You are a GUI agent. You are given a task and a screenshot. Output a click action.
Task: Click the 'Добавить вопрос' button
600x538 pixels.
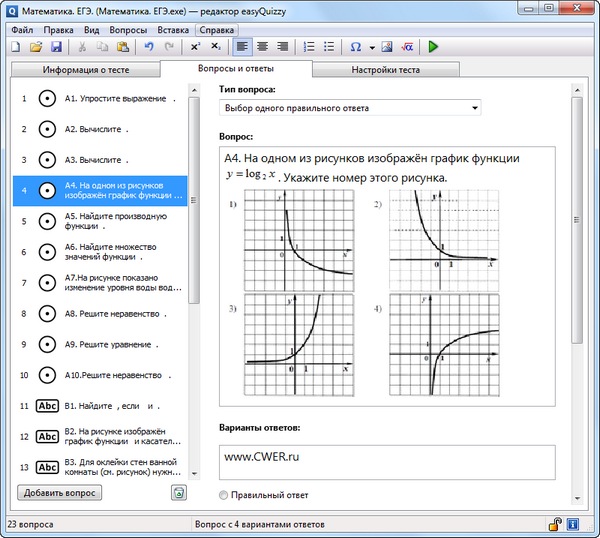(x=59, y=493)
